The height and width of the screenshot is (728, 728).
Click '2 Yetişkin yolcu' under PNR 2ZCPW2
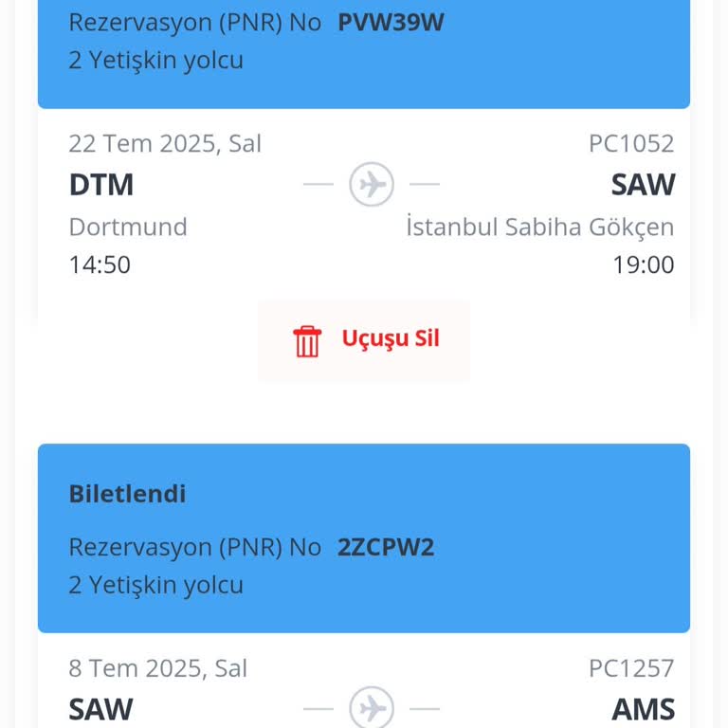156,585
